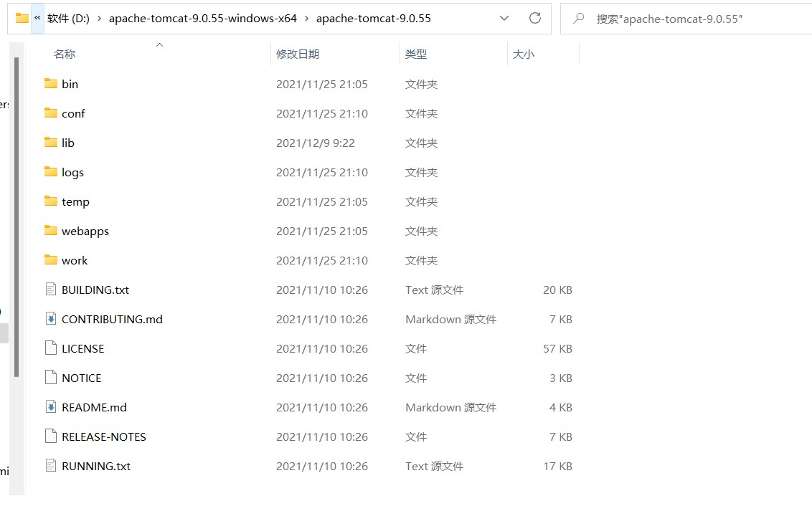812x506 pixels.
Task: Expand chevron after apache-tomcat-9.0.55-windows-x64 breadcrumb
Action: (x=306, y=19)
